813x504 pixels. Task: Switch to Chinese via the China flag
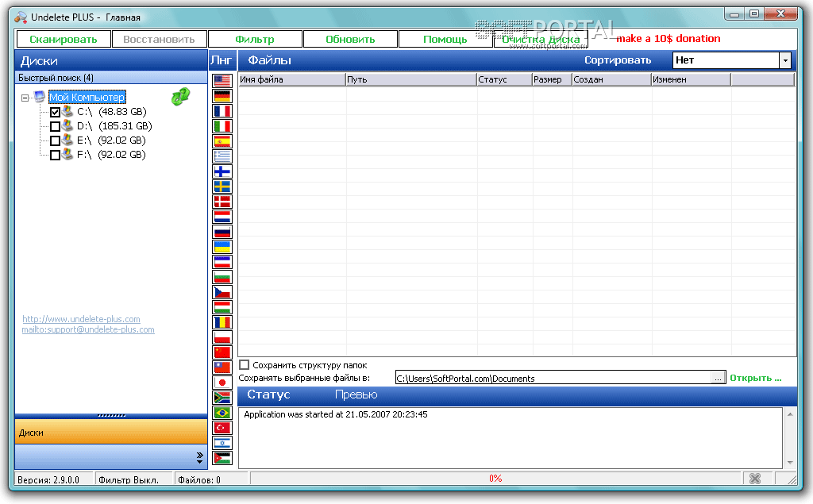[x=222, y=352]
